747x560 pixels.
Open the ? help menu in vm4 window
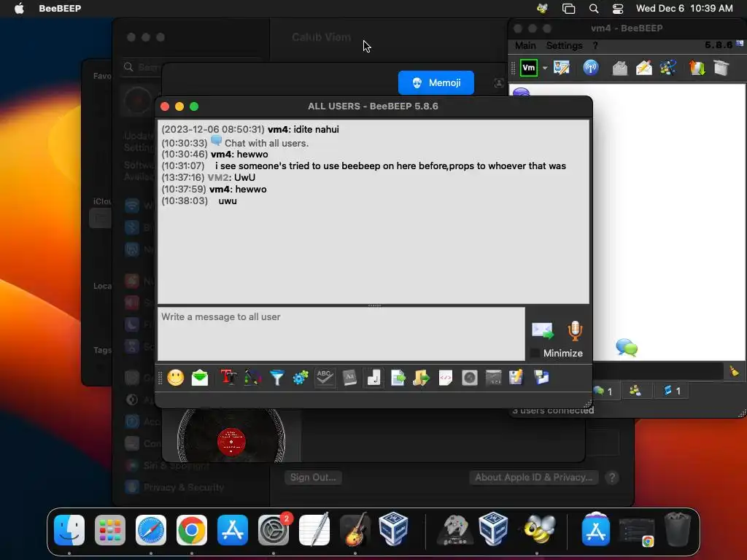pos(595,46)
